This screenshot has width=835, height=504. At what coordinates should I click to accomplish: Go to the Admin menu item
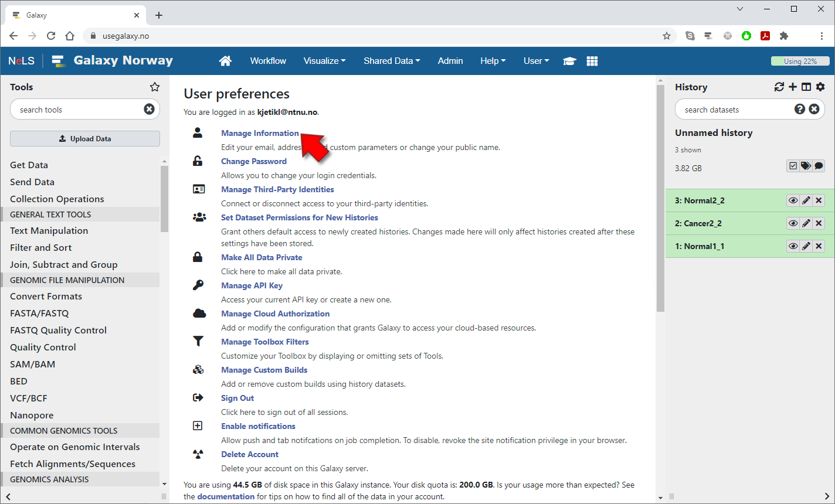tap(450, 61)
